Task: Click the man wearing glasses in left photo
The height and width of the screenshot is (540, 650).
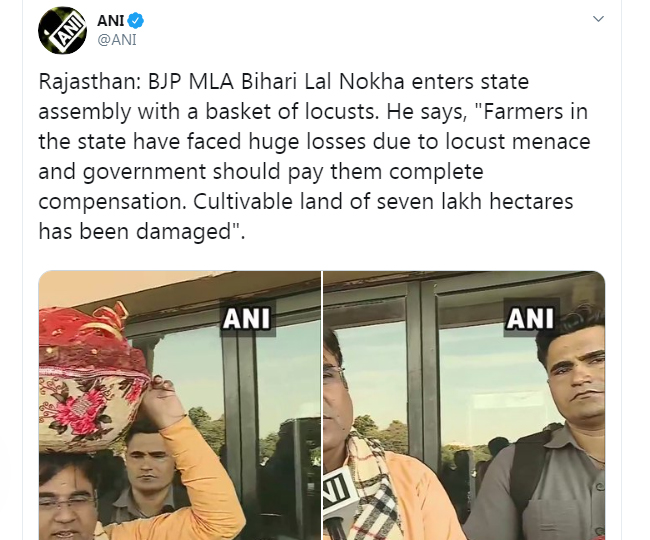Action: [x=70, y=499]
